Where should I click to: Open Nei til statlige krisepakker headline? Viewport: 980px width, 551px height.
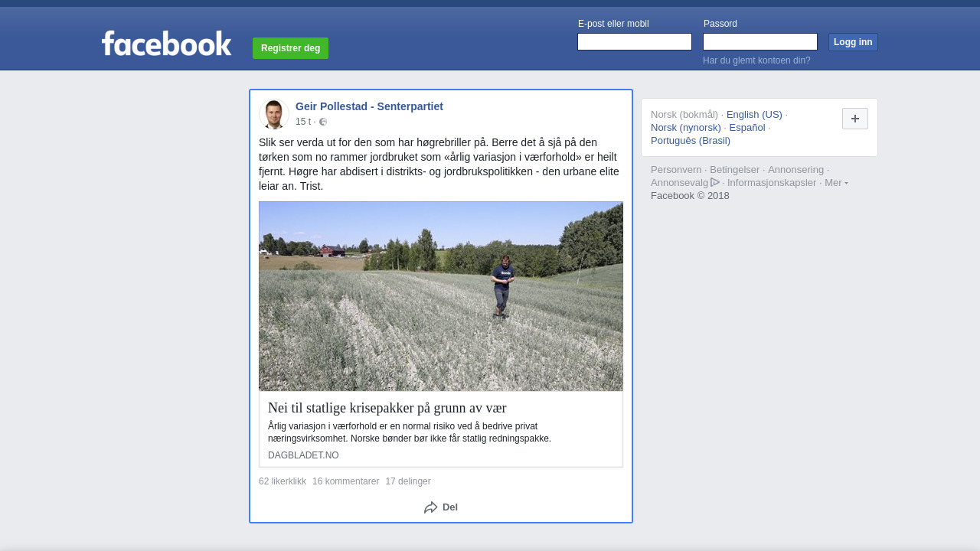387,408
